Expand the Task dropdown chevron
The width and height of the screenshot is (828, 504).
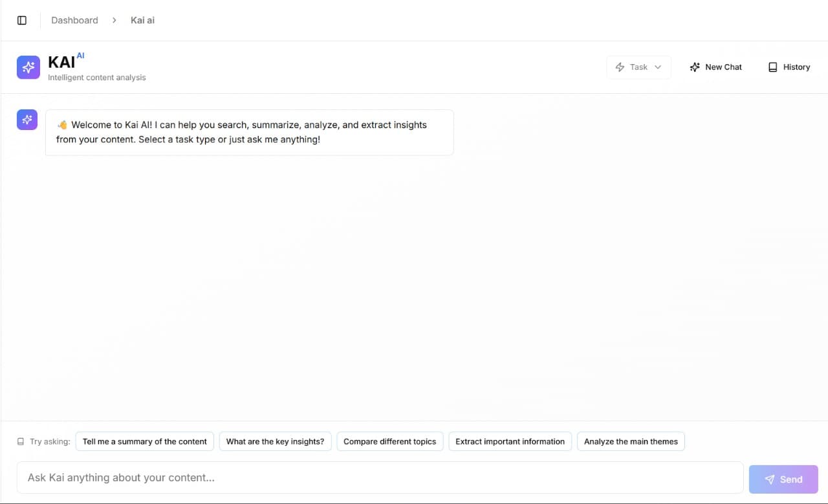pos(658,67)
